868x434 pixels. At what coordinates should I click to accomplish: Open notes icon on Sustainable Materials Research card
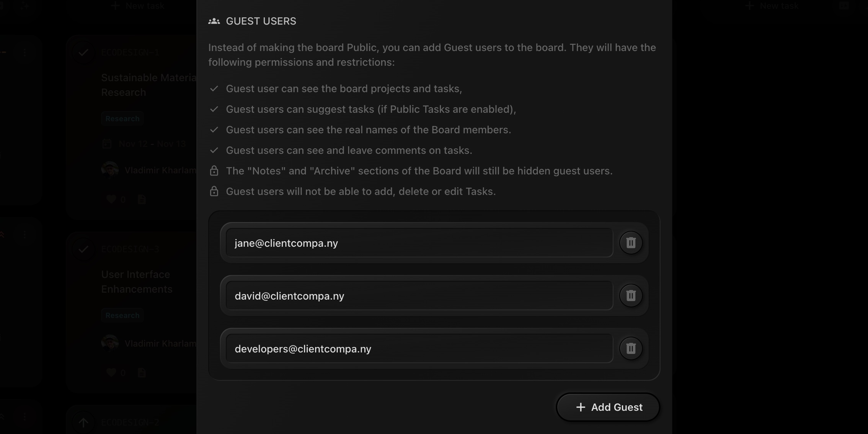(x=142, y=199)
